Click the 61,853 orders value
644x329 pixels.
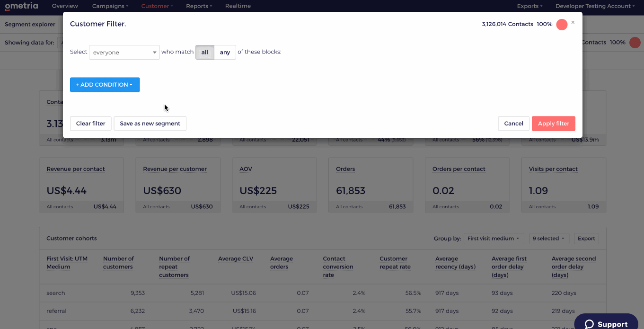(x=351, y=191)
